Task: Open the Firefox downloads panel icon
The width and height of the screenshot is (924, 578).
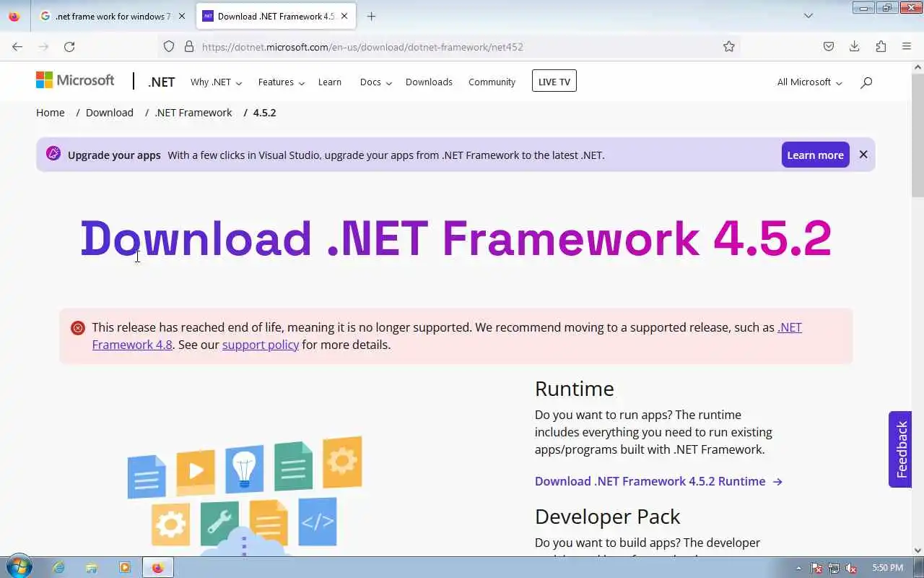Action: [x=855, y=46]
